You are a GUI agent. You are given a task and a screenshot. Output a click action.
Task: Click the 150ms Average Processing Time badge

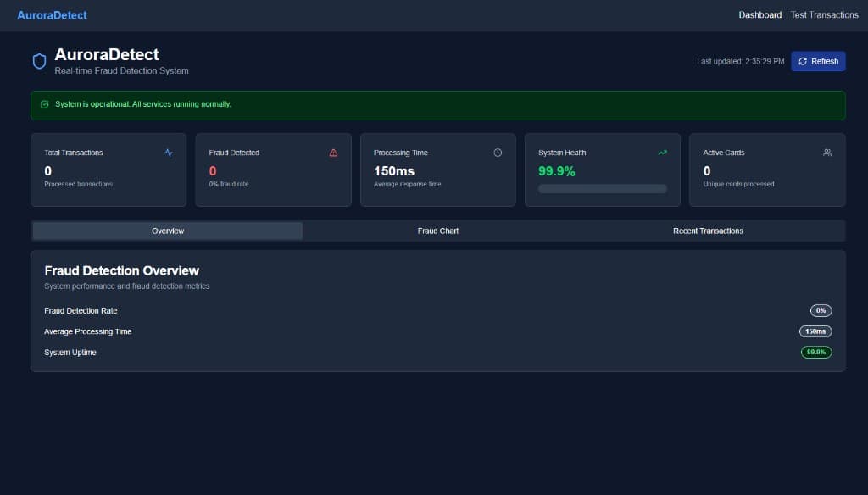coord(815,331)
